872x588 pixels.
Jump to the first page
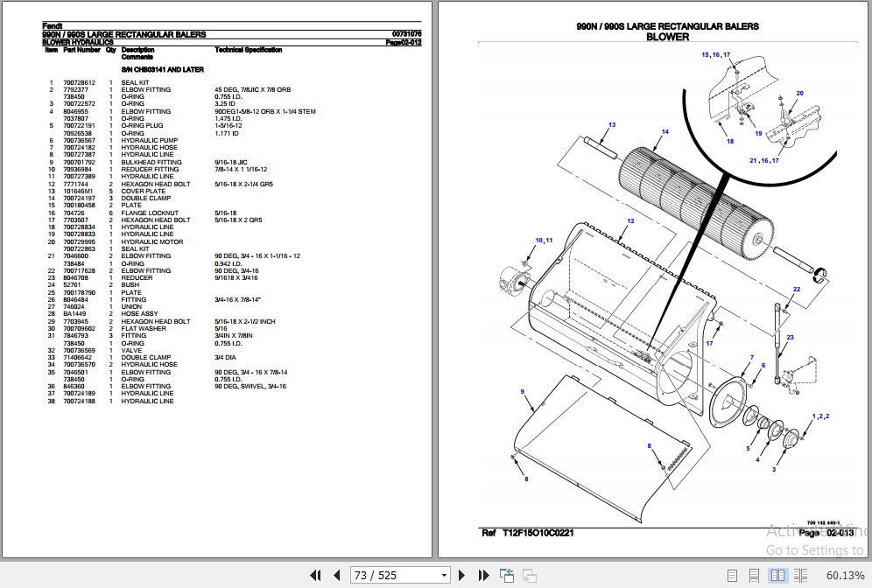click(x=316, y=575)
